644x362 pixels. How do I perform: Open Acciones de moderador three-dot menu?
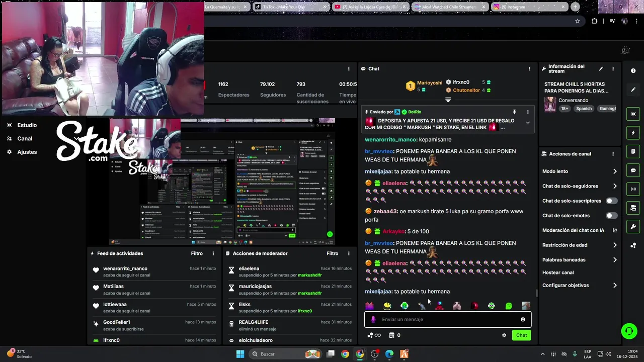point(349,253)
